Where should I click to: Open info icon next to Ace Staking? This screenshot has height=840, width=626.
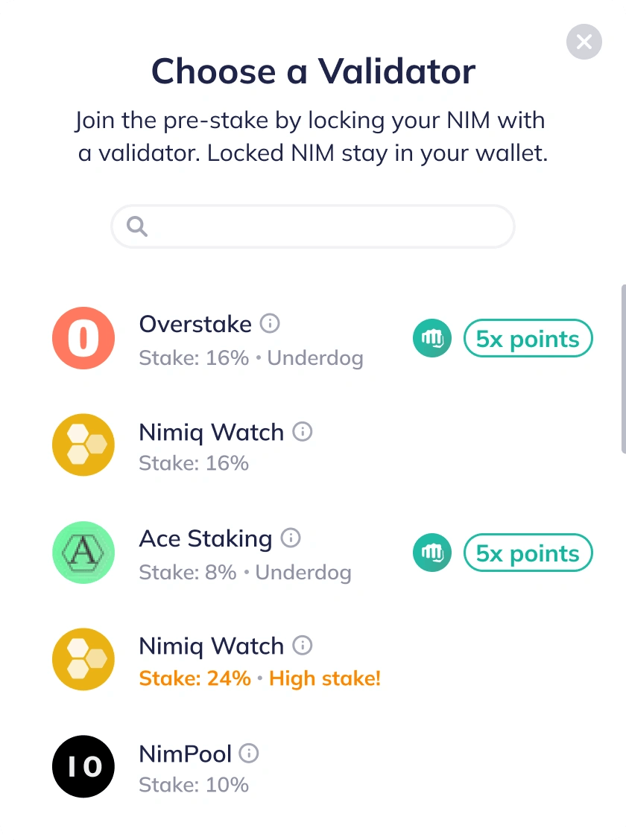point(291,538)
